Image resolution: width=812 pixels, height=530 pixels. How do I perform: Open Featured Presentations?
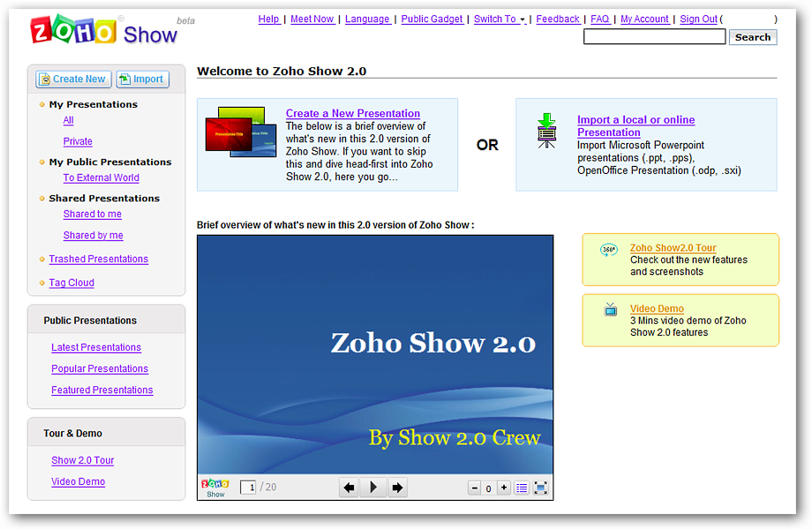102,390
